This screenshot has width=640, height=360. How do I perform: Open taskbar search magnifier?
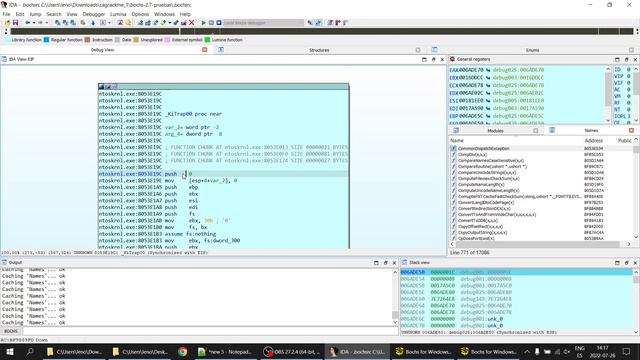pos(30,351)
